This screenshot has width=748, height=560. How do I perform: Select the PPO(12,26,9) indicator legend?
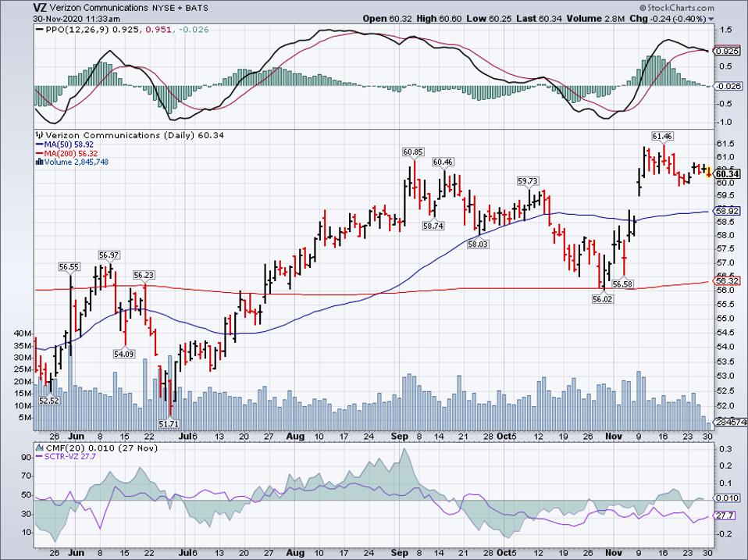(x=123, y=30)
